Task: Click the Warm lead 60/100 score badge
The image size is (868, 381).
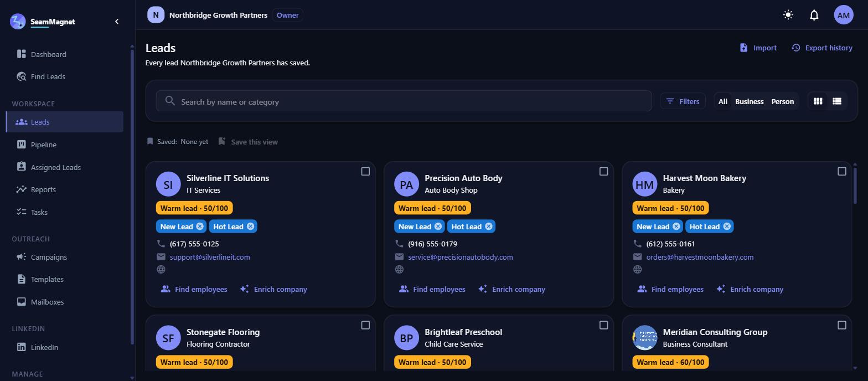Action: click(x=670, y=362)
